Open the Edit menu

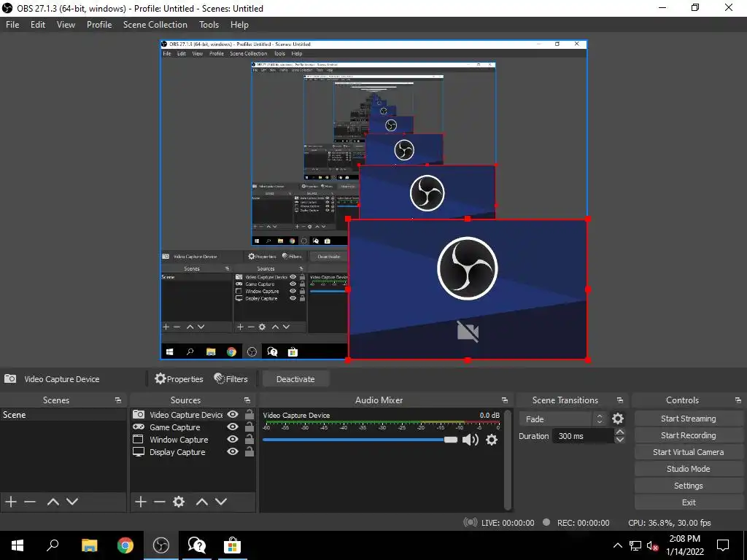pos(38,25)
